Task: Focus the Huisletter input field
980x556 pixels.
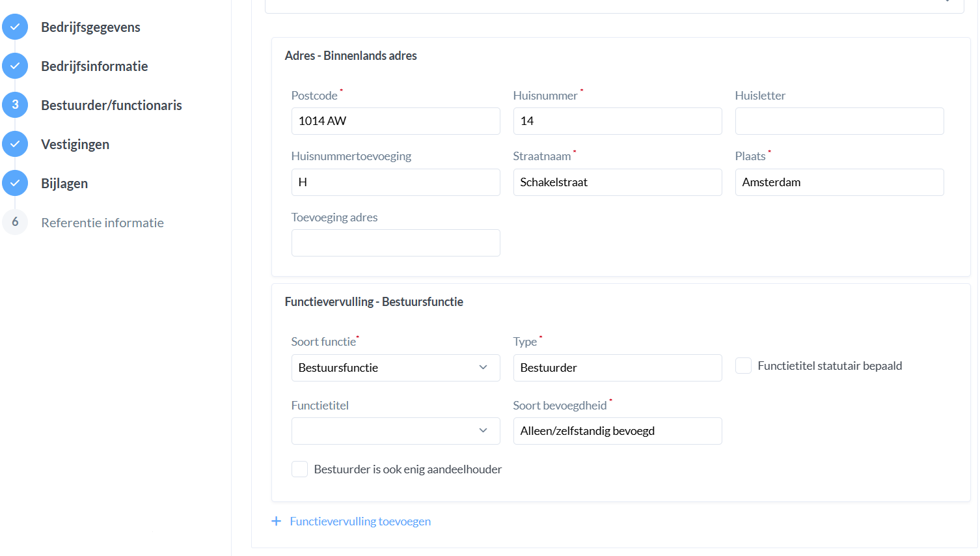Action: click(839, 121)
